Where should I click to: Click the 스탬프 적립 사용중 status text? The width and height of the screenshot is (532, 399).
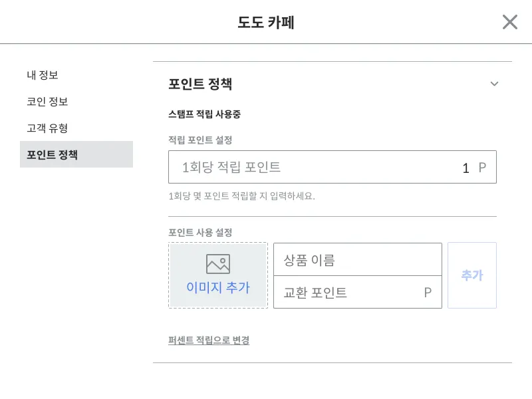click(204, 114)
